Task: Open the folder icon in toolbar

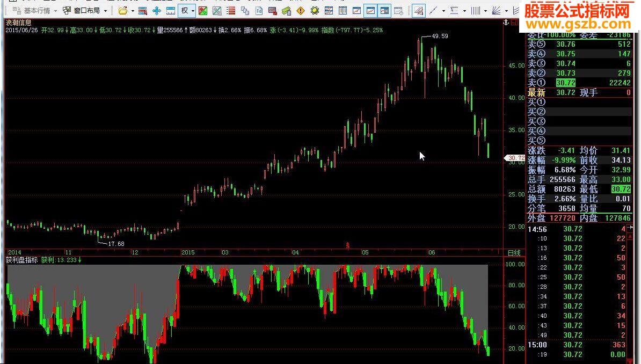Action: [x=122, y=11]
